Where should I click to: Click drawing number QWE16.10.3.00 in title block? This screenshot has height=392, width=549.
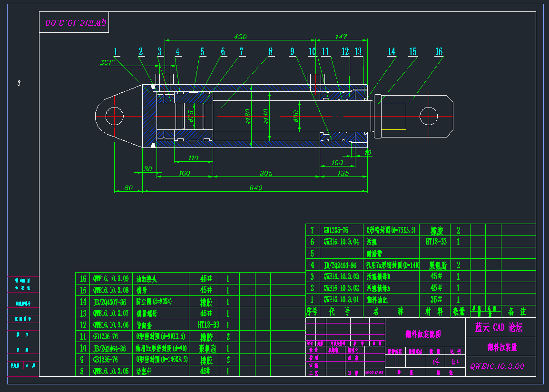coord(497,366)
